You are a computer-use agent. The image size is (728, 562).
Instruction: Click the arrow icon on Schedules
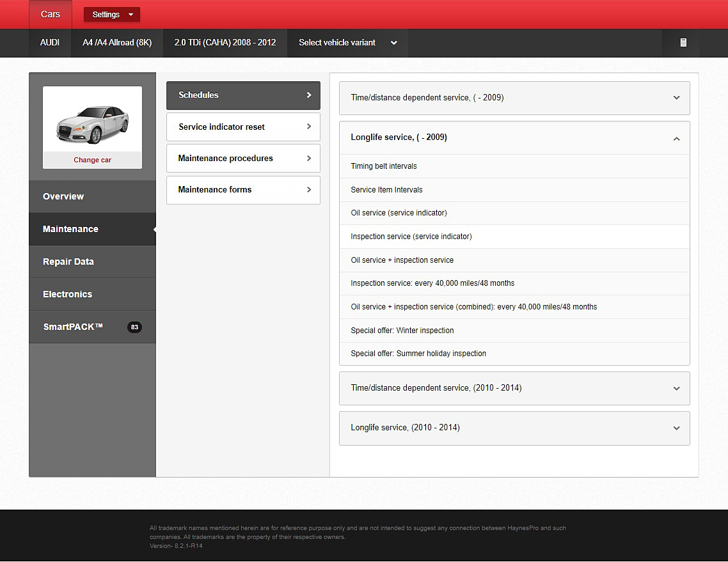pyautogui.click(x=309, y=95)
